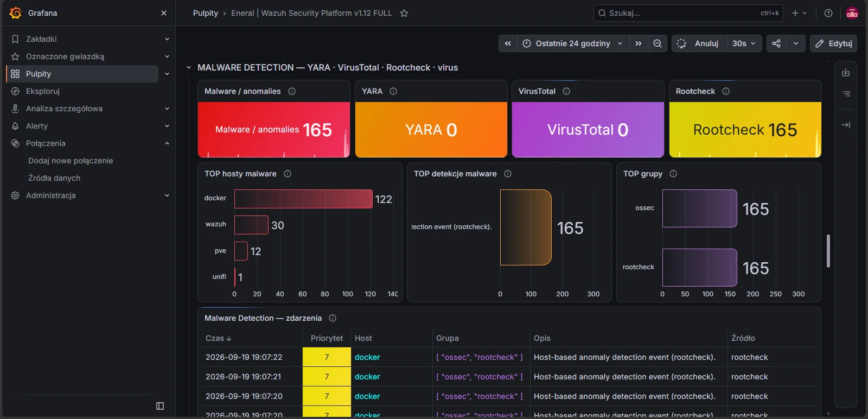Screen dimensions: 868x419
Task: Open the help question mark icon
Action: pyautogui.click(x=828, y=13)
